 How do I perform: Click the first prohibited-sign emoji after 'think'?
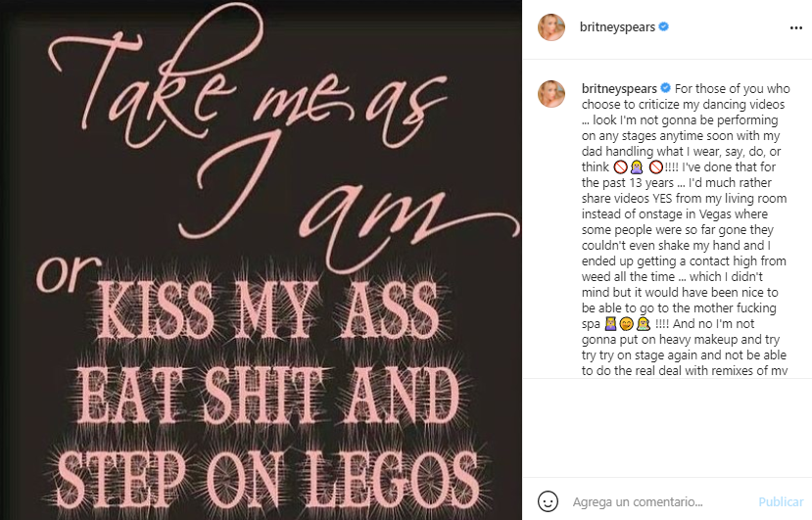620,166
